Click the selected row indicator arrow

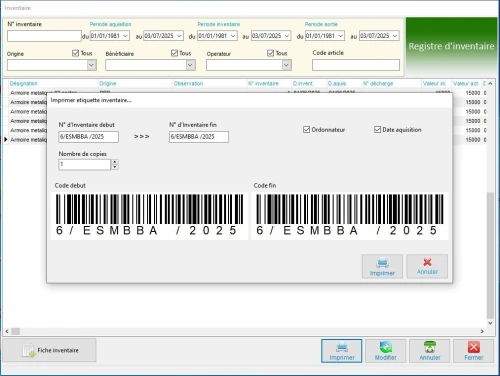coord(6,140)
